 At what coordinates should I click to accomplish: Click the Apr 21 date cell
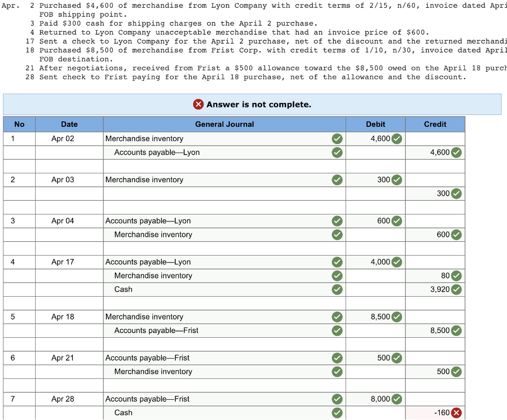click(69, 358)
